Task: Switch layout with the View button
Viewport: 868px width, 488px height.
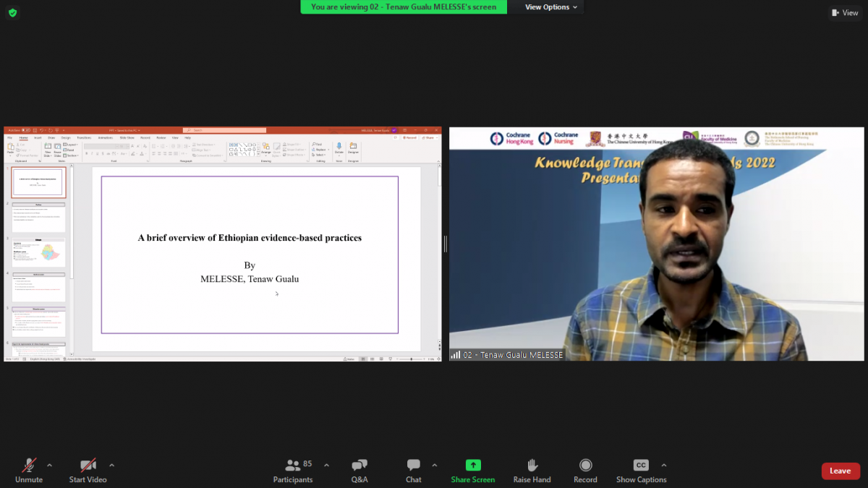Action: point(845,12)
